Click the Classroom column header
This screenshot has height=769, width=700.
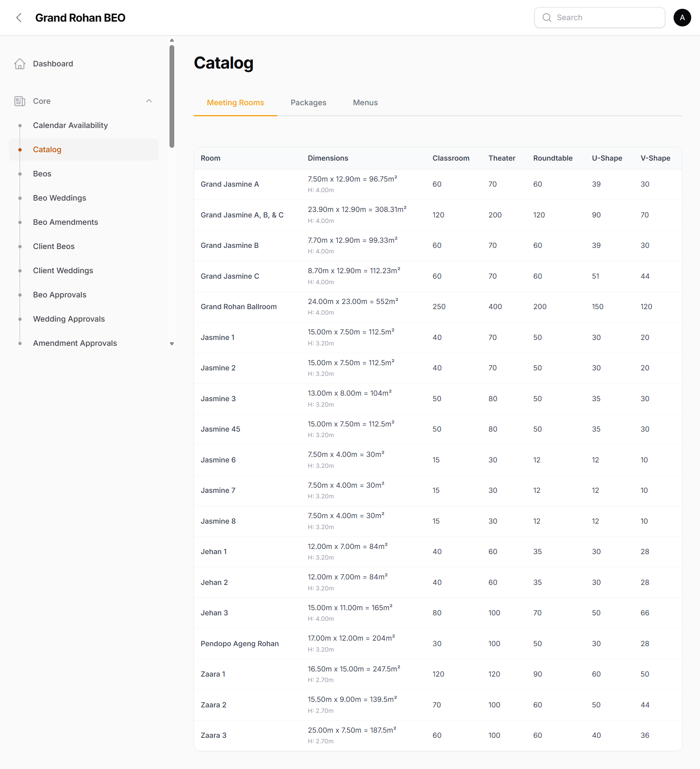[x=451, y=158]
